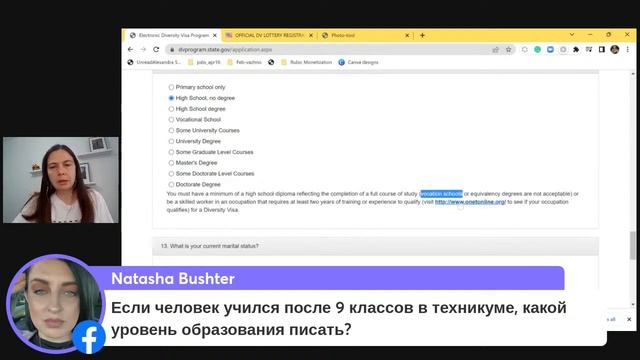Click the grey hexagon extension icon
This screenshot has height=360, width=640.
[524, 50]
